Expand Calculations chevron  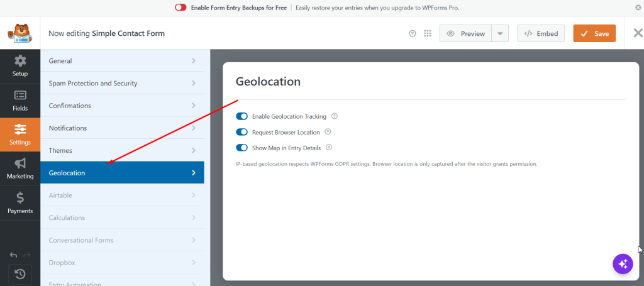pos(194,218)
